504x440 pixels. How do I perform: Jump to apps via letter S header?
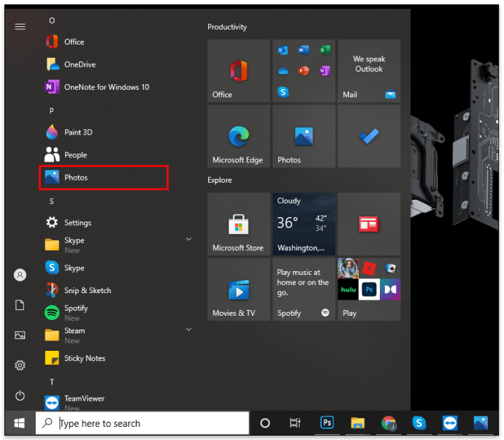coord(51,201)
